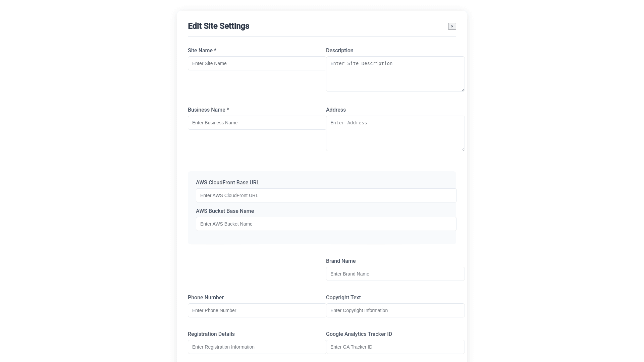Viewport: 644px width, 362px height.
Task: Click the AWS CloudFront URL field
Action: (326, 195)
